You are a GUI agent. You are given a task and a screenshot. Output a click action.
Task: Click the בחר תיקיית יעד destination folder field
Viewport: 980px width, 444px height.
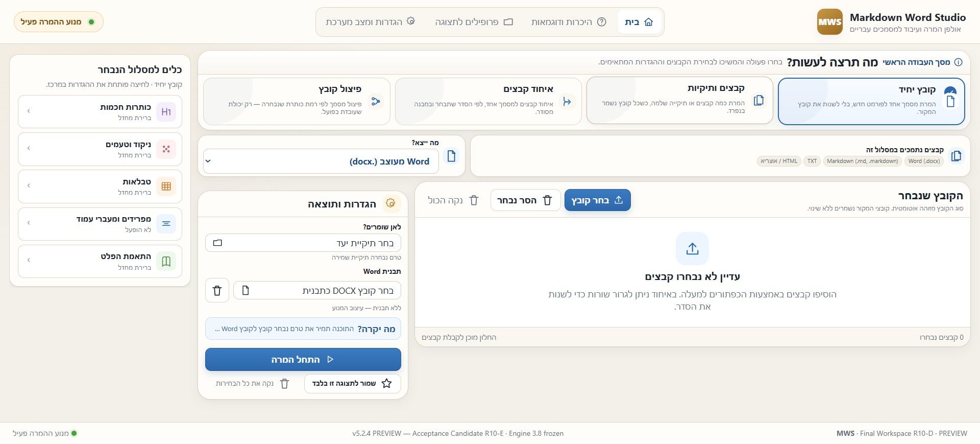pos(303,243)
